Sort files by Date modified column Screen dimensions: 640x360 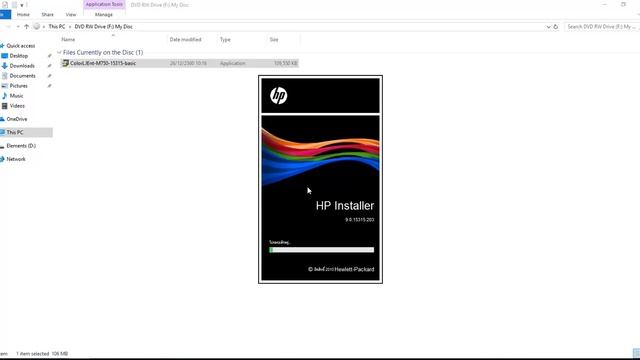pos(185,40)
